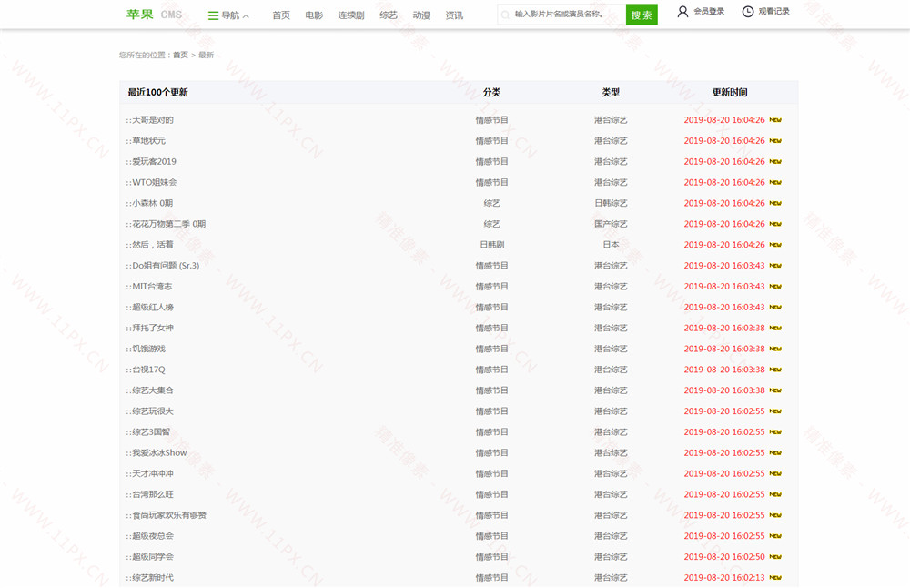This screenshot has height=588, width=910.
Task: Click the NEW badge on 综艺新时代 row
Action: [775, 578]
